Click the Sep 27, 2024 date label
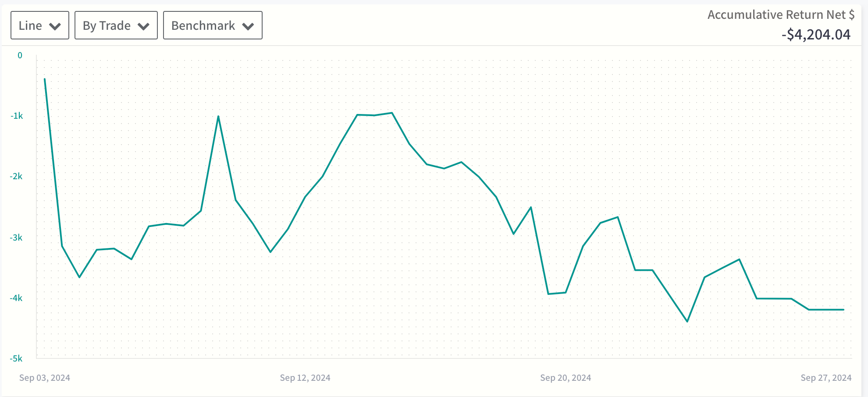Screen dimensions: 868x397 [x=826, y=378]
